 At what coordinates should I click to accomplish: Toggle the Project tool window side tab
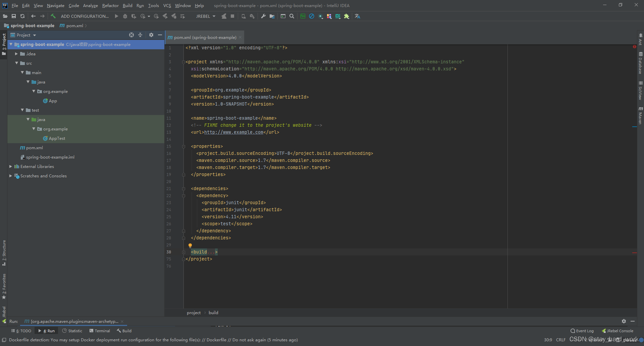[4, 44]
